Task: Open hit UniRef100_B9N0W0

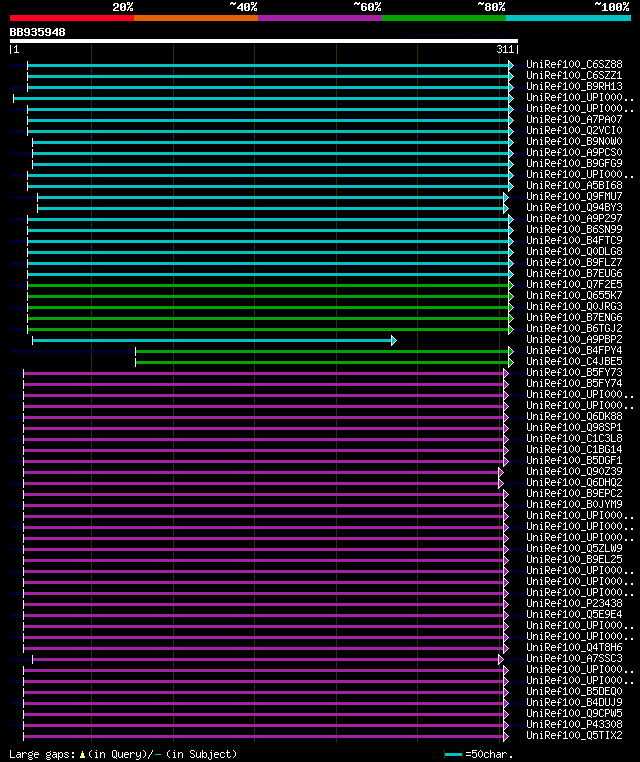Action: pos(574,141)
